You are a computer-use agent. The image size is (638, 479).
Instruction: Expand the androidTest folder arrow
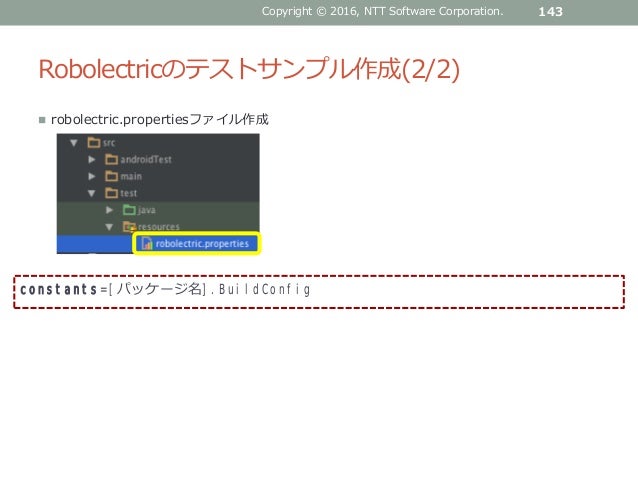92,160
